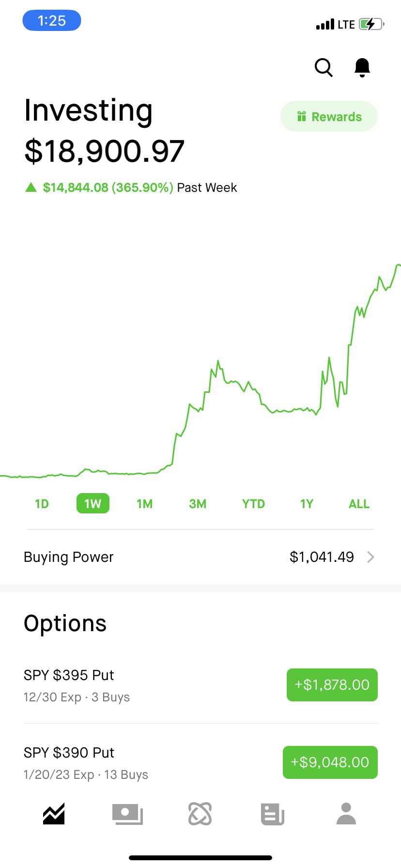The width and height of the screenshot is (401, 868).
Task: Open the investing chart tab icon
Action: (54, 814)
